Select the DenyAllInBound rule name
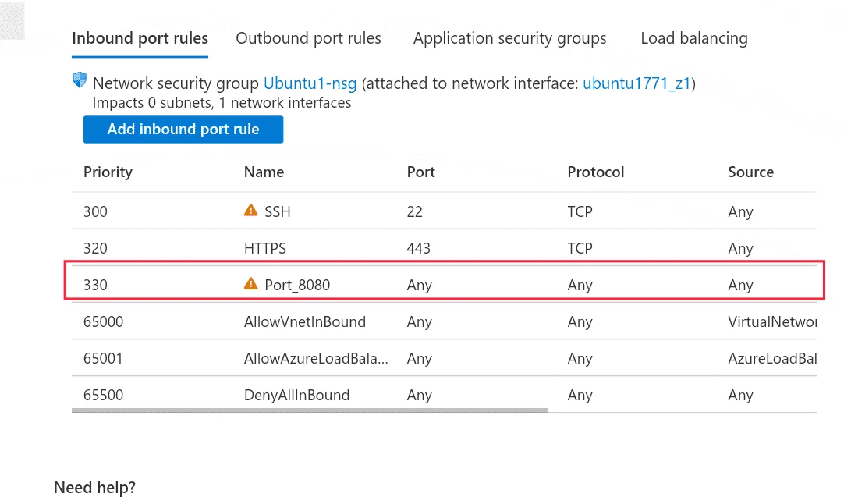This screenshot has height=504, width=844. click(x=296, y=395)
